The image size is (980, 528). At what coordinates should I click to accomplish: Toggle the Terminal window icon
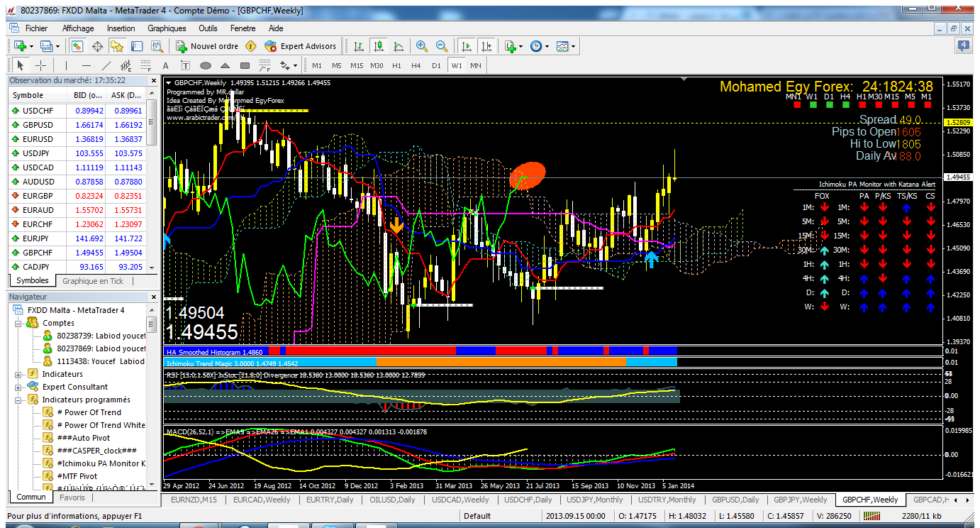(x=137, y=46)
